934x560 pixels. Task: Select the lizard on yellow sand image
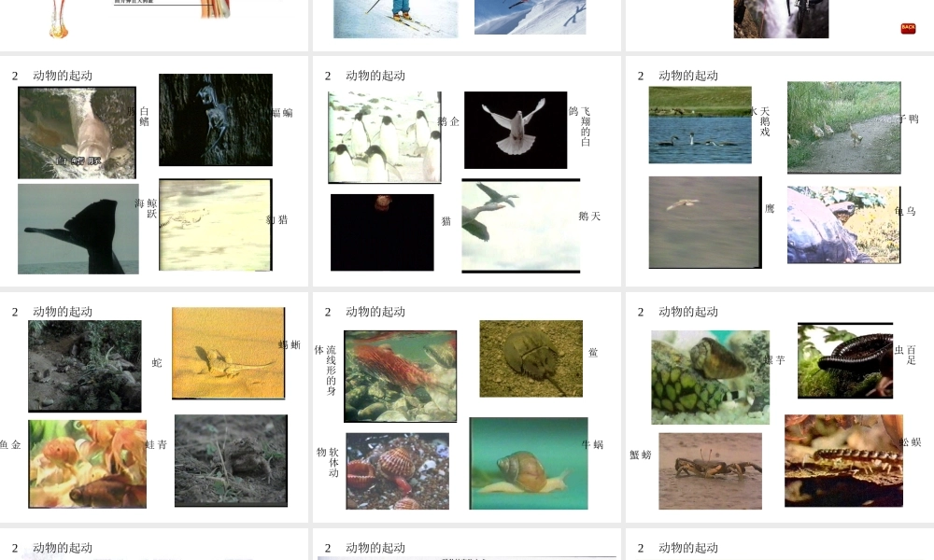pyautogui.click(x=228, y=353)
